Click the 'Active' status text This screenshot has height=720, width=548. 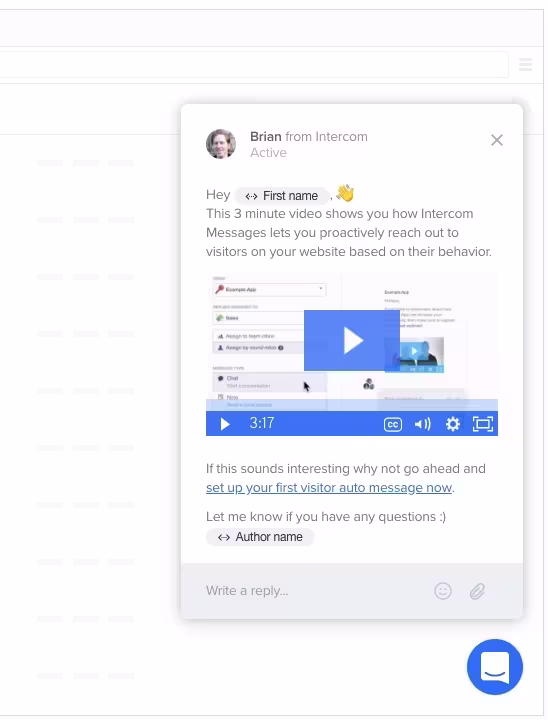pos(268,153)
